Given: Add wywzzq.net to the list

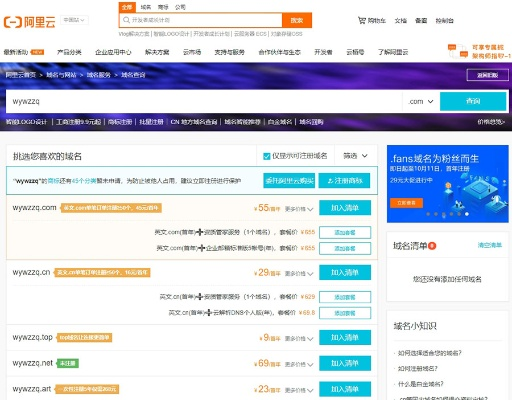Looking at the screenshot, I should tap(345, 363).
